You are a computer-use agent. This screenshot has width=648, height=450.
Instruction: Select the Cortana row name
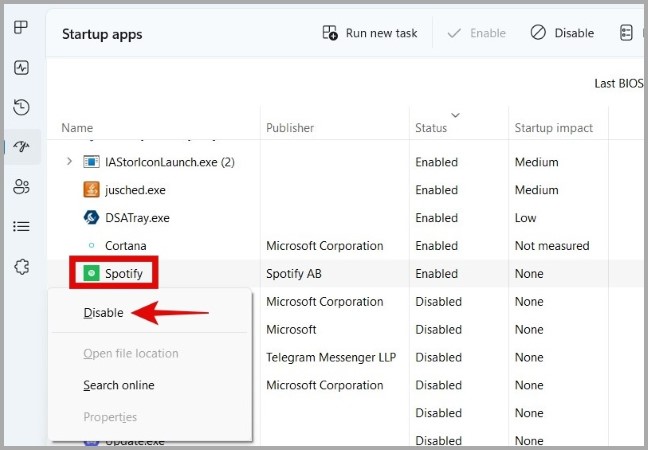(x=126, y=246)
